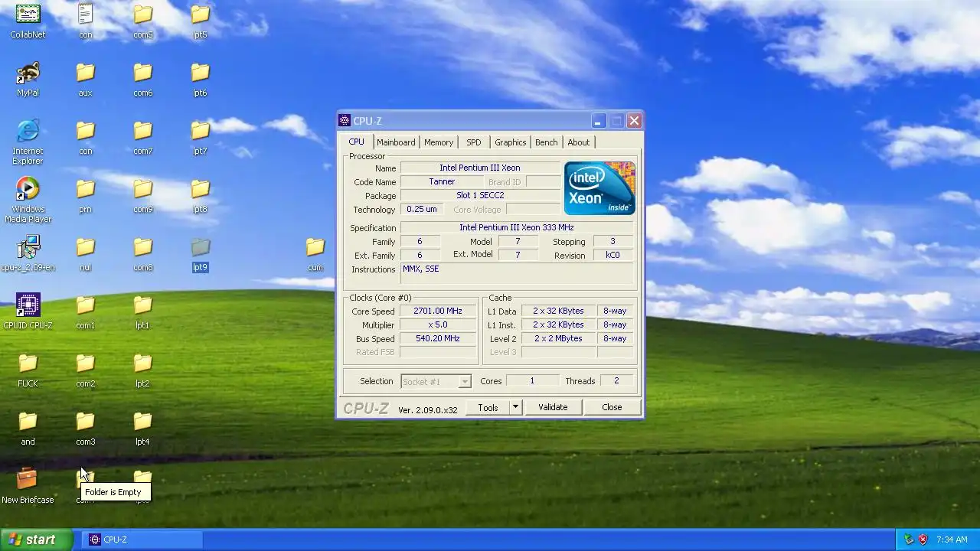
Task: Click the taskbar clock showing 7:34 AM
Action: pos(952,540)
